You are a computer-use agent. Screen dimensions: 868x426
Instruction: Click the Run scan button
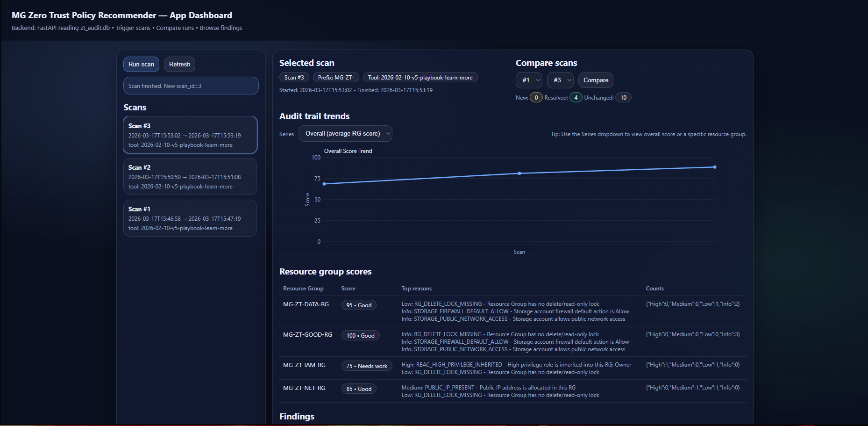click(x=141, y=65)
